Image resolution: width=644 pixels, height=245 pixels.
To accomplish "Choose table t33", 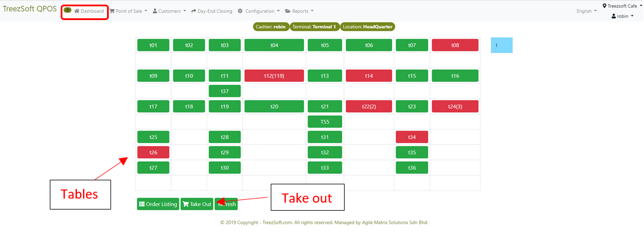I will point(325,168).
